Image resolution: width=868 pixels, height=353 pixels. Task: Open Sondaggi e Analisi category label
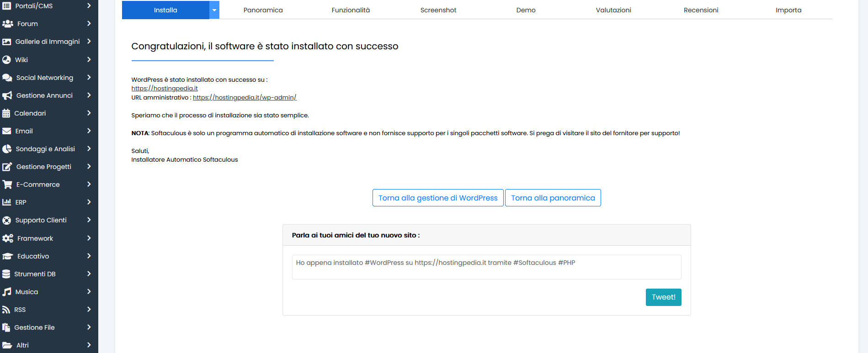(x=45, y=149)
